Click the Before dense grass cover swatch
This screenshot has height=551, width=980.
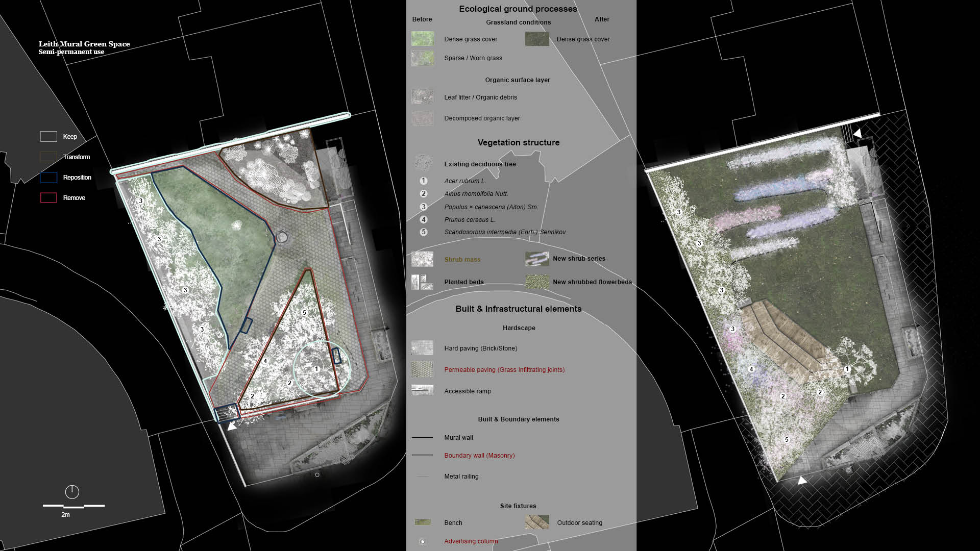pyautogui.click(x=423, y=39)
